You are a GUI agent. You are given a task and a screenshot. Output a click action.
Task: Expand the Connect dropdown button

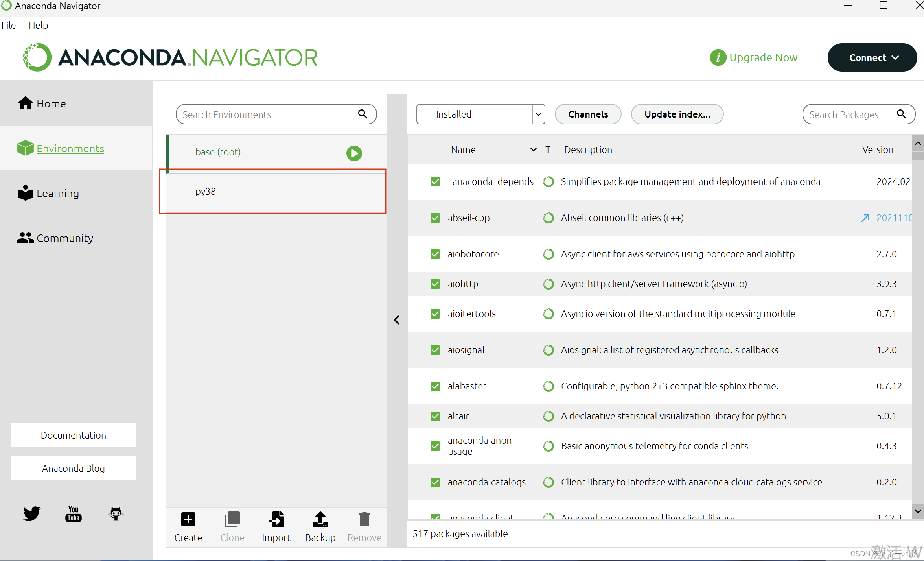click(872, 57)
